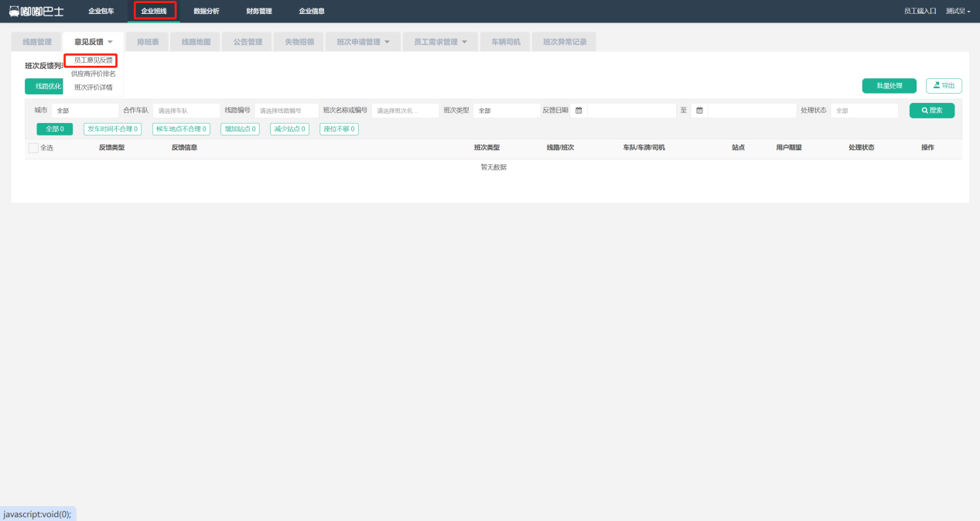The height and width of the screenshot is (521, 980).
Task: Expand the 意见反馈 dropdown tab
Action: coord(94,42)
